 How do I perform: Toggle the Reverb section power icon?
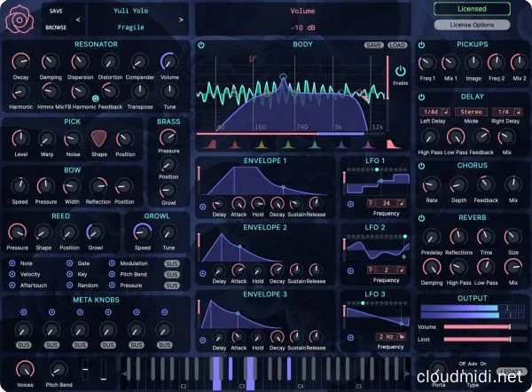click(421, 216)
